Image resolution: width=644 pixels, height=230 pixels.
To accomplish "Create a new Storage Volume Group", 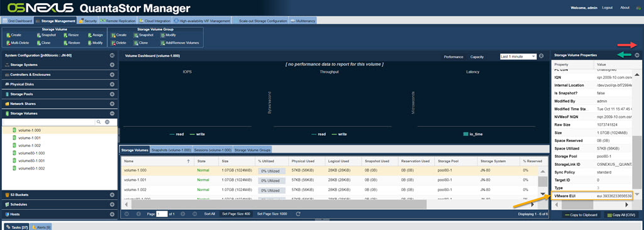I will [x=119, y=35].
